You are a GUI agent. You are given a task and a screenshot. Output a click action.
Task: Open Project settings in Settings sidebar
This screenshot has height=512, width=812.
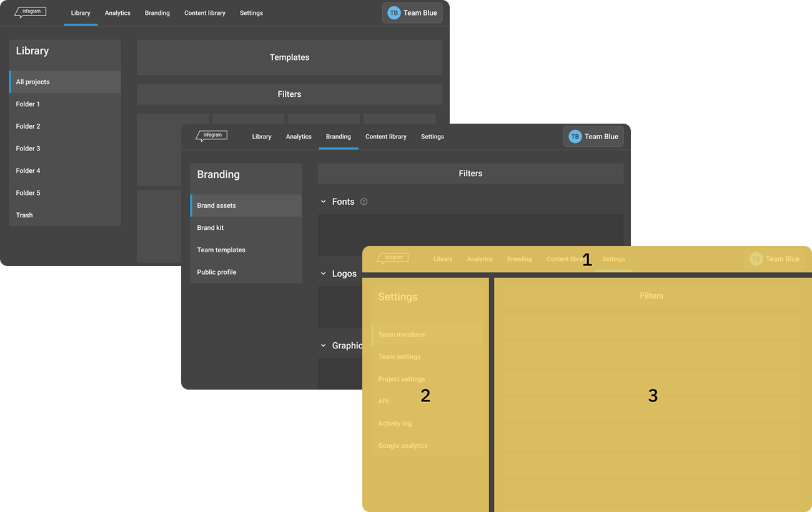[427, 379]
